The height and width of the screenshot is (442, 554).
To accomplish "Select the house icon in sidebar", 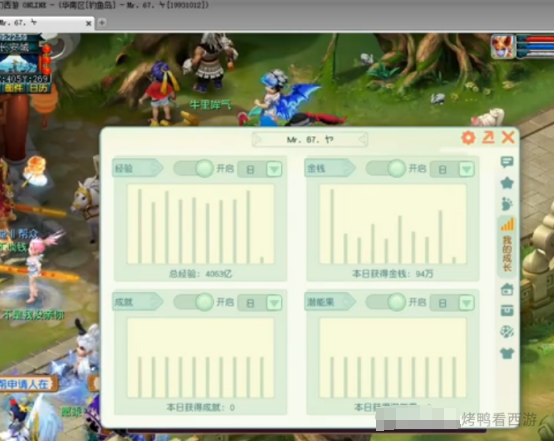I will click(x=507, y=289).
